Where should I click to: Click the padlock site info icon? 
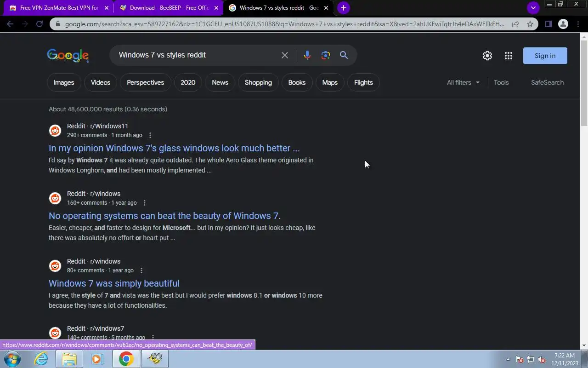pyautogui.click(x=57, y=24)
